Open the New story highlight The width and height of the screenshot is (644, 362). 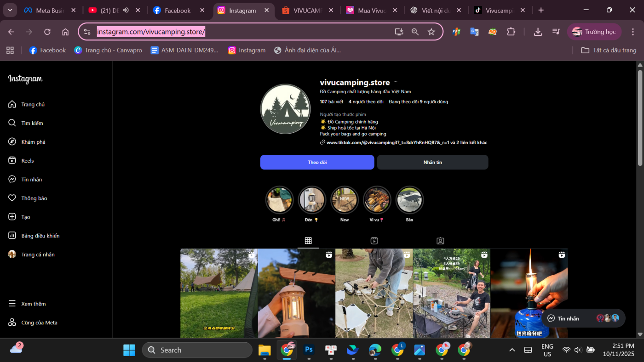[345, 200]
